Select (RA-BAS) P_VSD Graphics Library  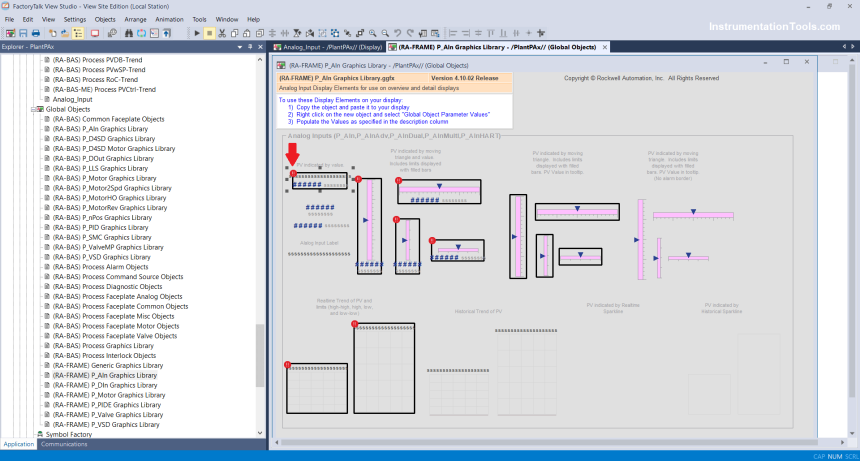(101, 257)
